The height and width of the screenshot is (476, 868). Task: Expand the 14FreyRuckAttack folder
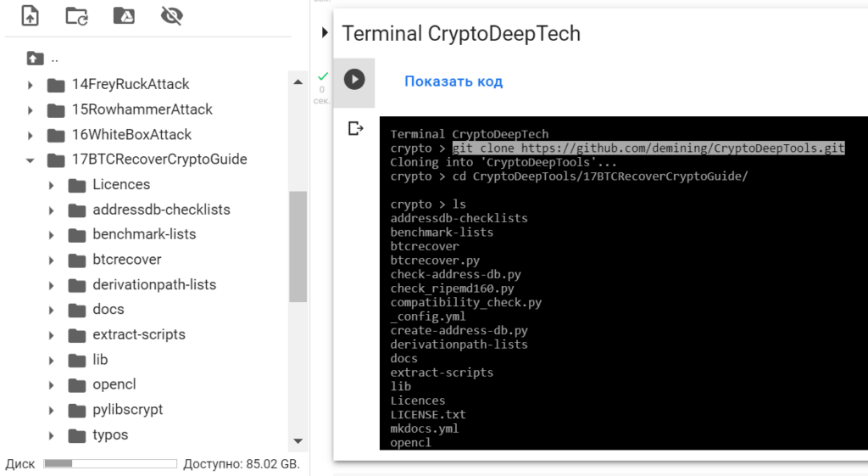(x=30, y=85)
